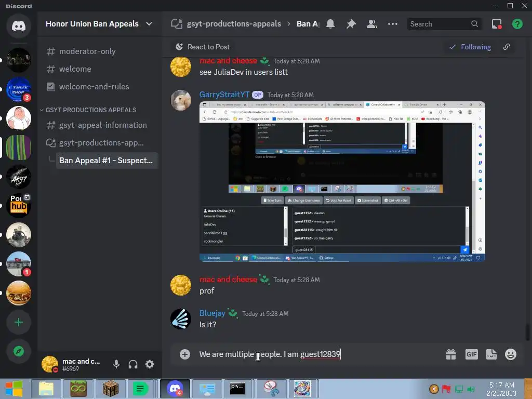
Task: Open Discord home direct messages icon
Action: coord(19,26)
